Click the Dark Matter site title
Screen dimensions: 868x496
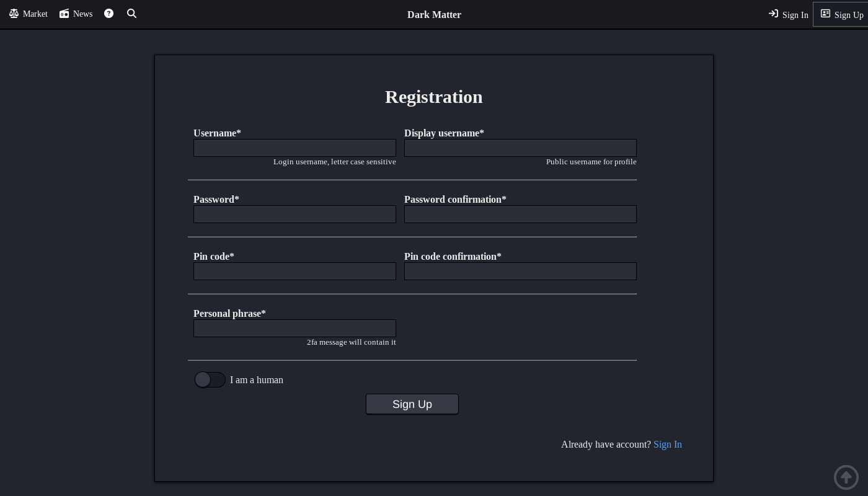pos(434,14)
